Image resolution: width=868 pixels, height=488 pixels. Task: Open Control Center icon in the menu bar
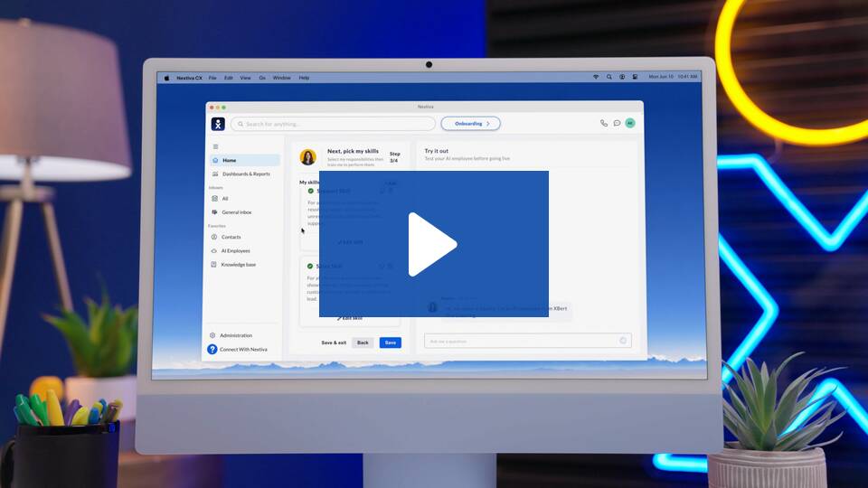[x=635, y=77]
